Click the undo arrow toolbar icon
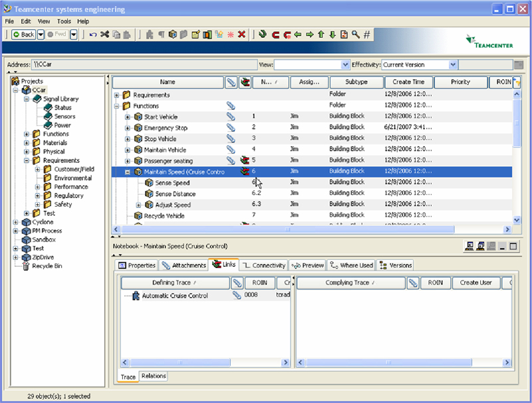Screen dimensions: 532x403 tap(93, 35)
